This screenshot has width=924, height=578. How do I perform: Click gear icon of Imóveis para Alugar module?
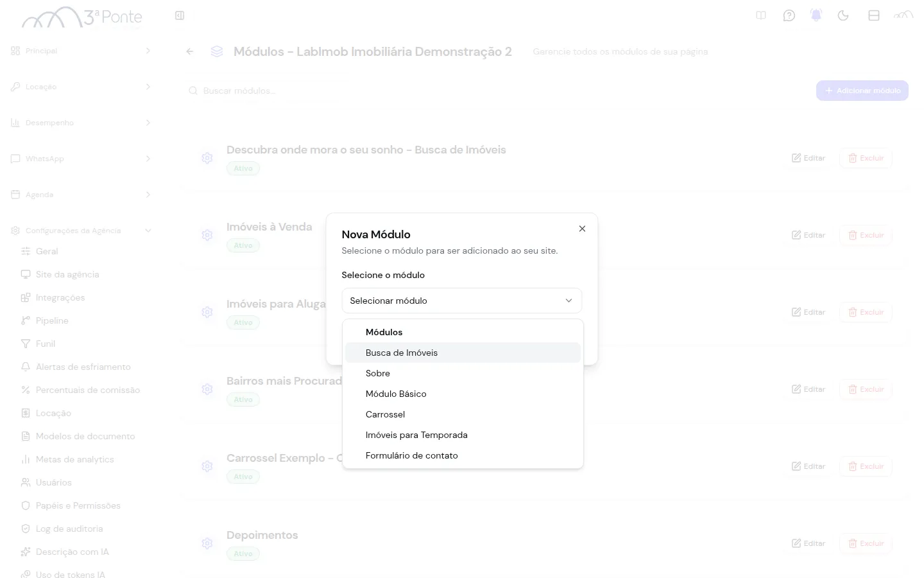[x=207, y=312]
